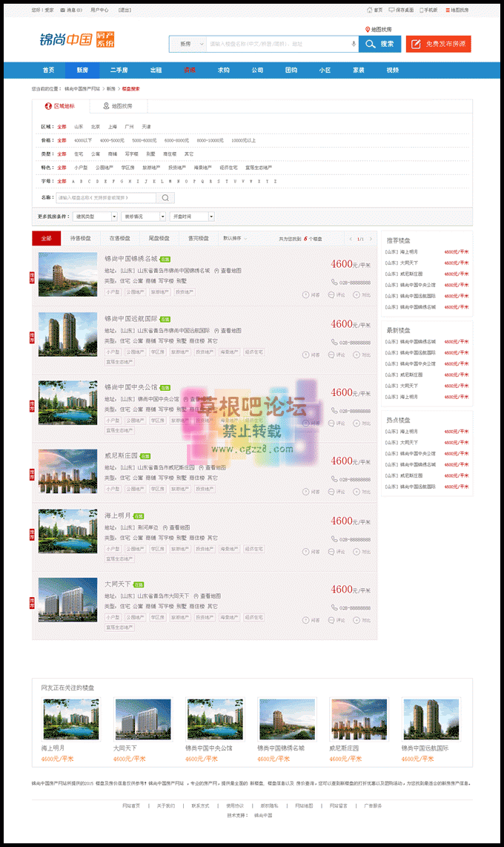Select the 在售楼盘 listings tab
This screenshot has width=504, height=847.
[x=120, y=238]
